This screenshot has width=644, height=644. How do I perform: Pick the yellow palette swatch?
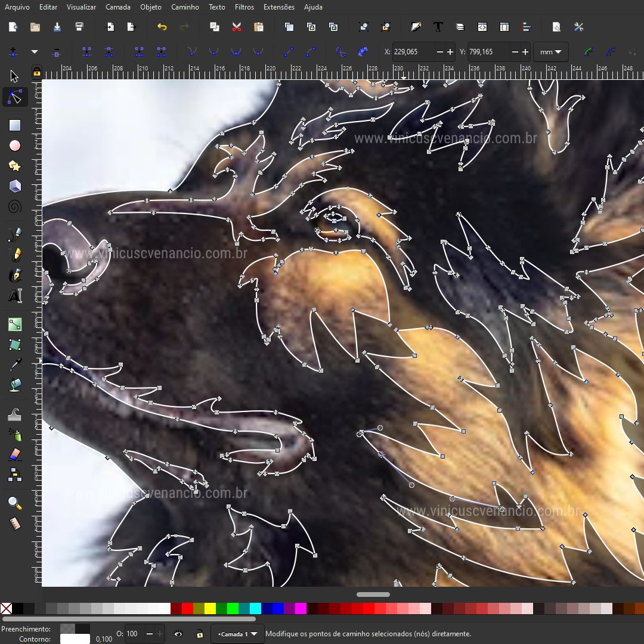(x=210, y=608)
